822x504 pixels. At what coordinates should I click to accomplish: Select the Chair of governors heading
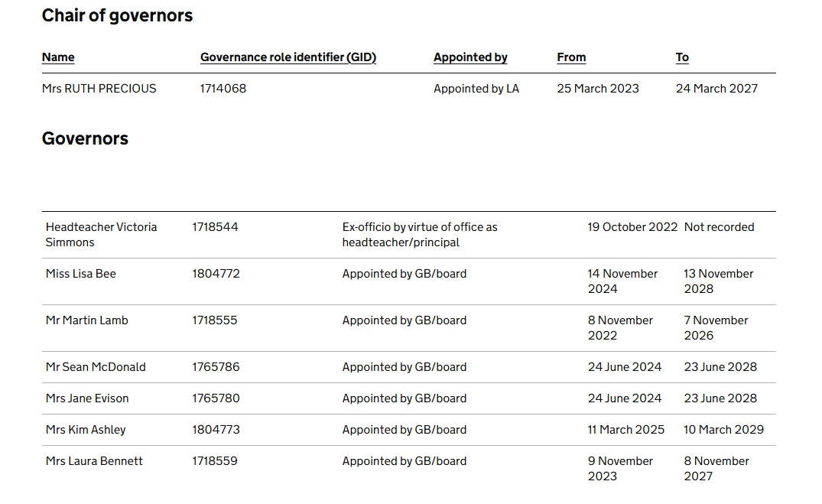117,15
